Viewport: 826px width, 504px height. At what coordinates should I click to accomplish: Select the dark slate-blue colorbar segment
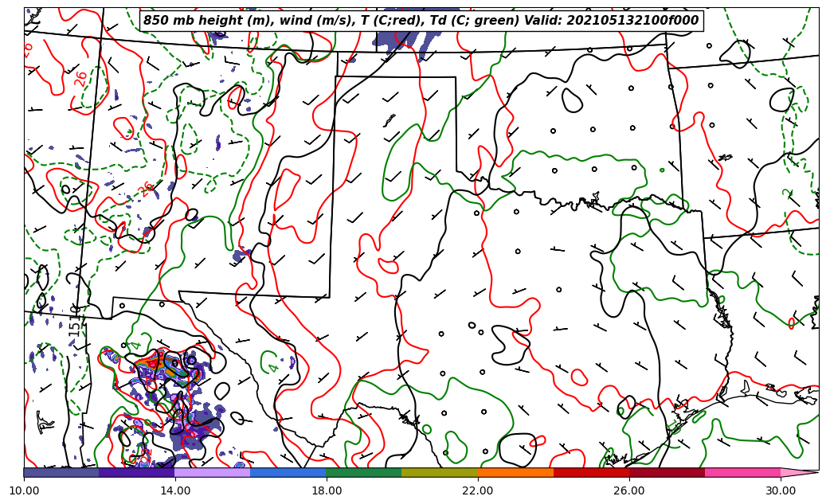coord(61,472)
